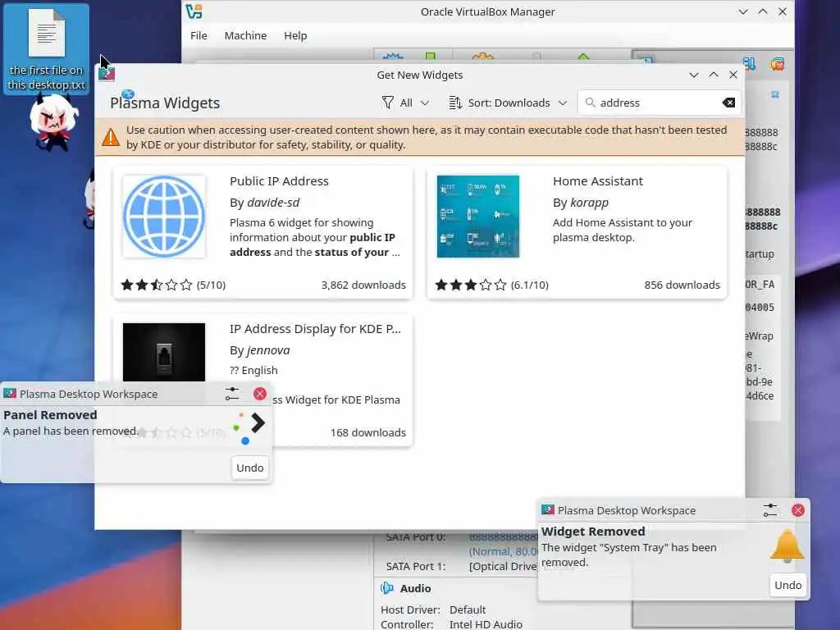The height and width of the screenshot is (630, 840).
Task: Click the Home Assistant star rating
Action: click(471, 285)
